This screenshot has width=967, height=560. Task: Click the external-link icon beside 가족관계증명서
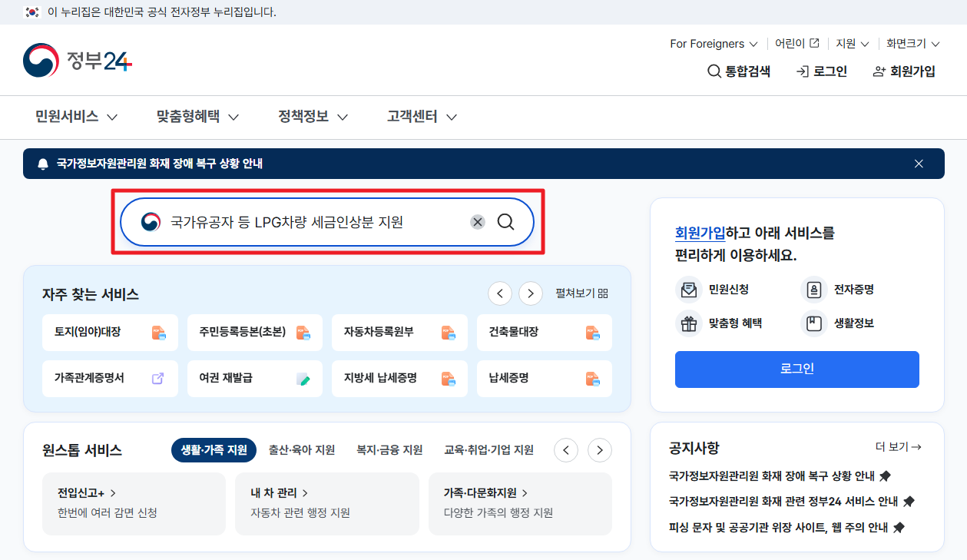coord(157,378)
